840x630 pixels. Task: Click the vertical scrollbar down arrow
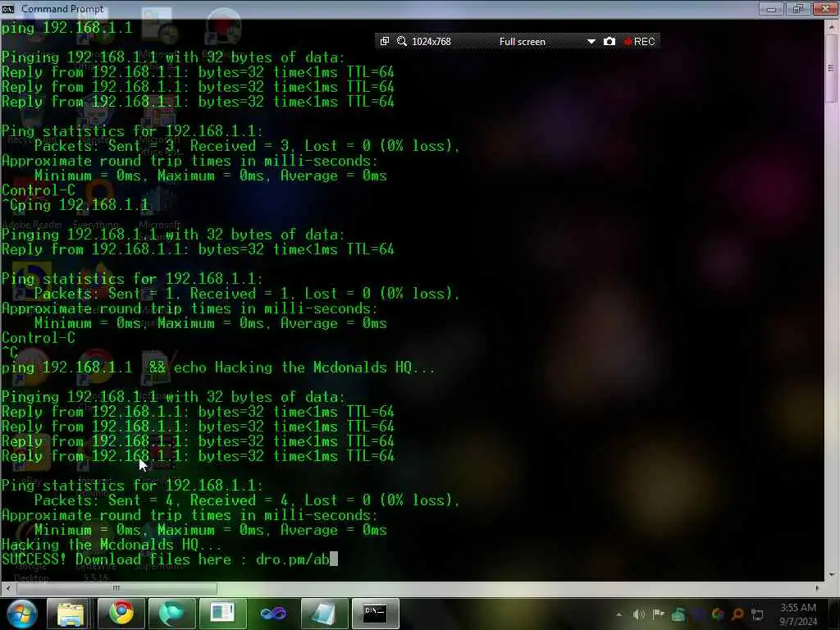click(x=831, y=574)
